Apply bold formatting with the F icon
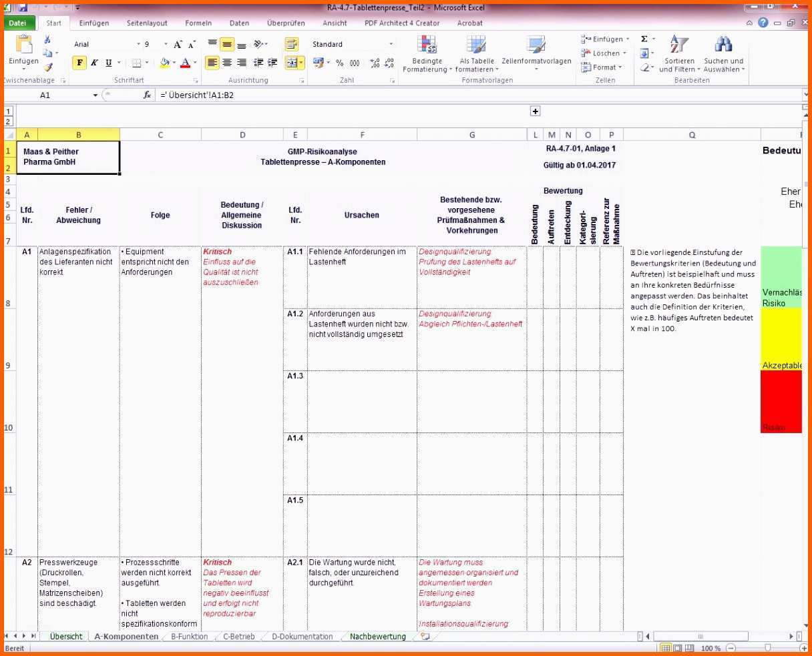Viewport: 812px width, 656px height. click(79, 62)
